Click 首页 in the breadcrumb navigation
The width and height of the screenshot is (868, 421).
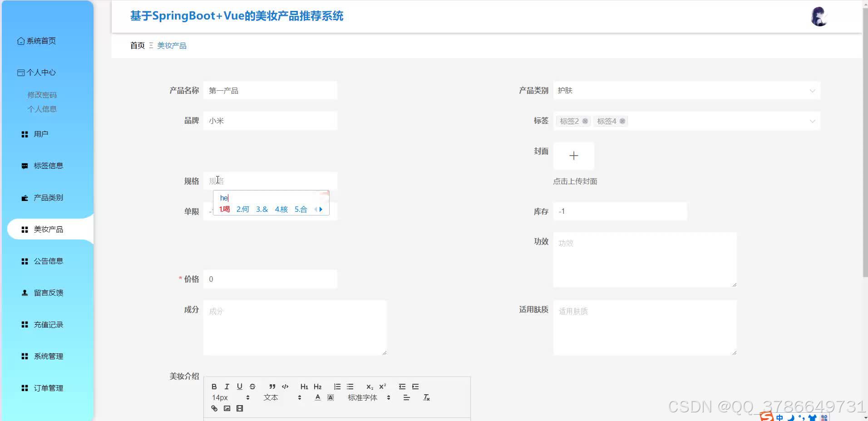pos(138,45)
